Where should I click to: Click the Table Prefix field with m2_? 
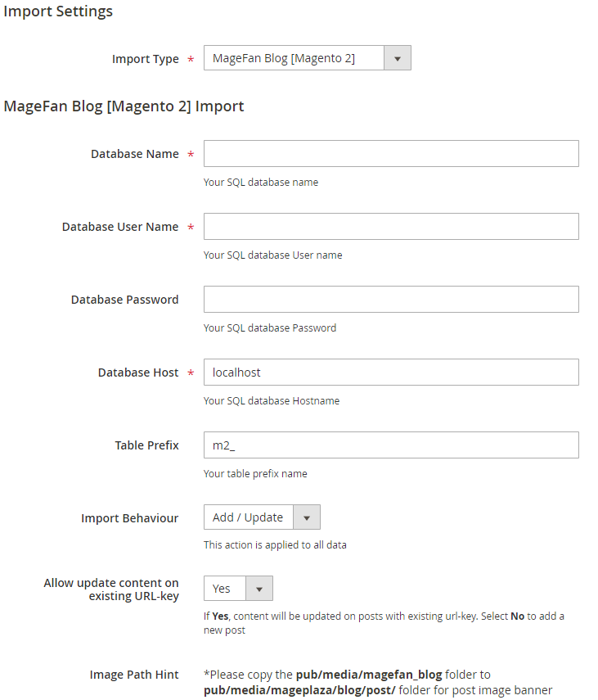click(x=391, y=445)
